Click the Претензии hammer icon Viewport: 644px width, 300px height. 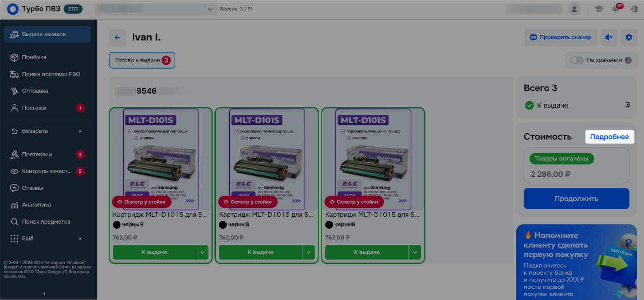click(x=14, y=155)
